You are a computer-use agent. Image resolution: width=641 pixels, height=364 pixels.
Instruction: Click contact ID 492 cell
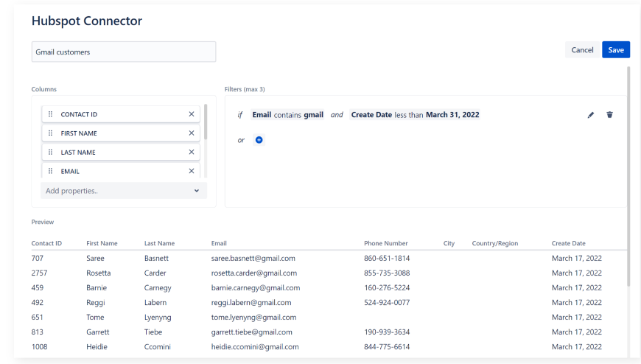tap(37, 302)
